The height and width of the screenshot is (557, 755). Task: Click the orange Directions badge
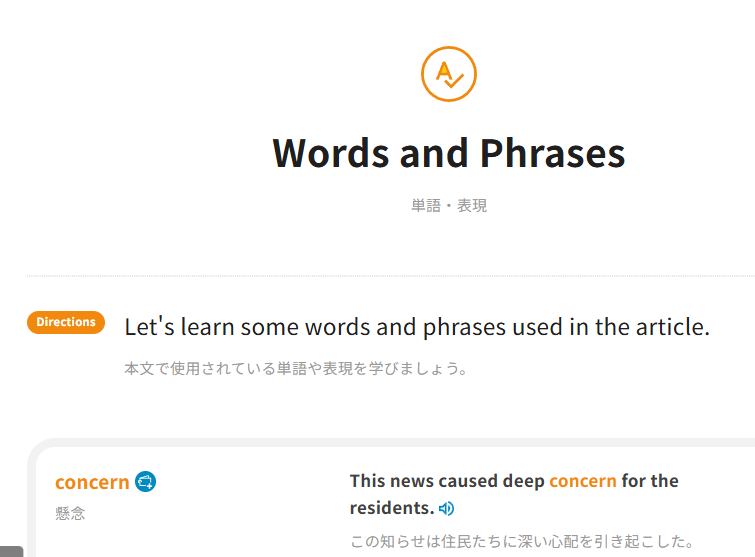pyautogui.click(x=66, y=322)
